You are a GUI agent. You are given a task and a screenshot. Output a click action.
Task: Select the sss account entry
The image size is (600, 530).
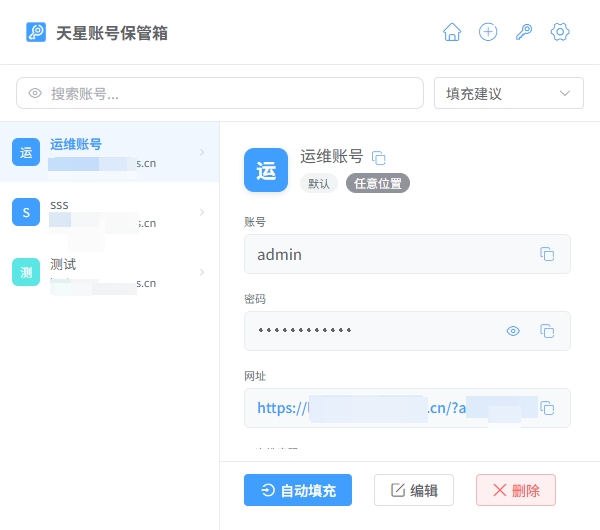click(x=109, y=212)
